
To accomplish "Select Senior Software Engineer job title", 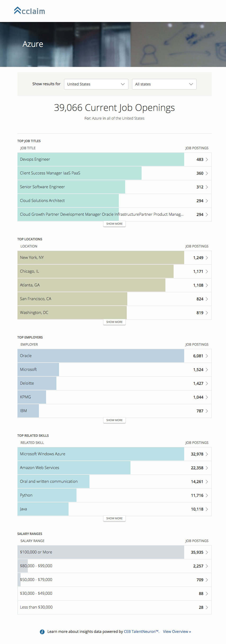I will tap(42, 187).
